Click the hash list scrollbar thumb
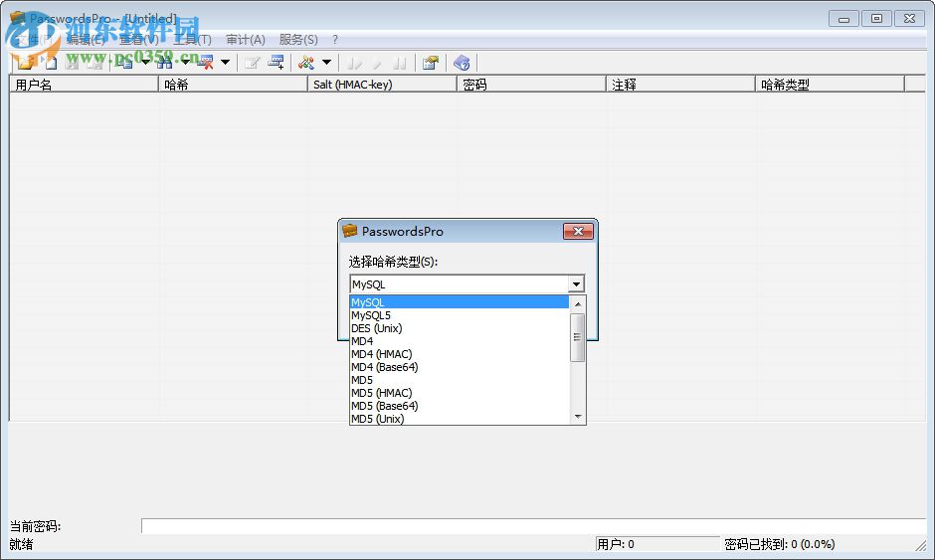This screenshot has height=560, width=935. (577, 337)
